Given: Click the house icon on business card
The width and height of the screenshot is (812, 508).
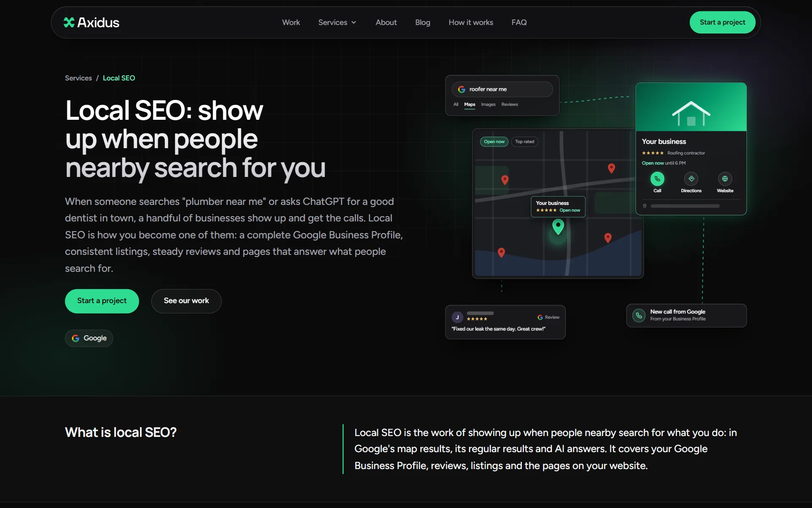Looking at the screenshot, I should pyautogui.click(x=691, y=113).
